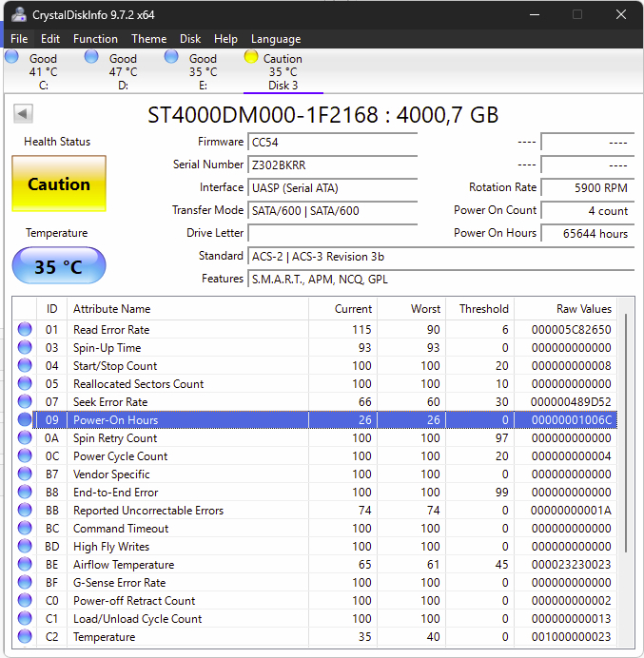Click the SMART attribute list vertical scrollbar
The image size is (644, 658).
626,433
